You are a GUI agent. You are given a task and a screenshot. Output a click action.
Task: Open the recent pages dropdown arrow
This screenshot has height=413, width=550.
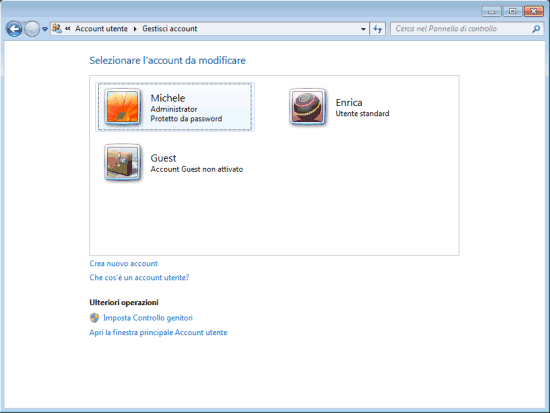pos(45,29)
